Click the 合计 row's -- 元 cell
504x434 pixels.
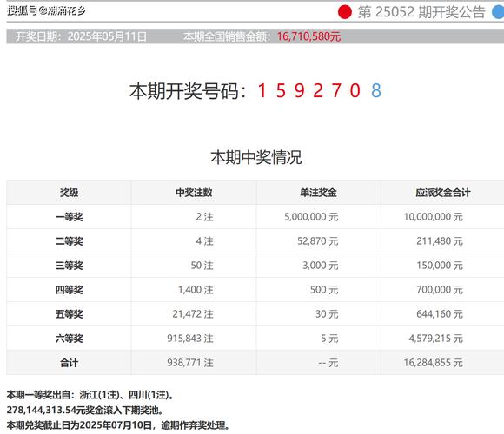tap(328, 363)
